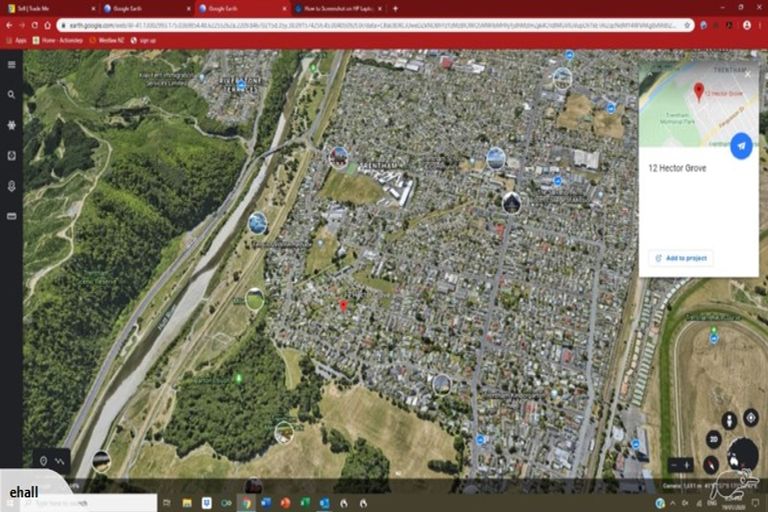768x512 pixels.
Task: Click the fly to my location icon
Action: click(x=751, y=417)
